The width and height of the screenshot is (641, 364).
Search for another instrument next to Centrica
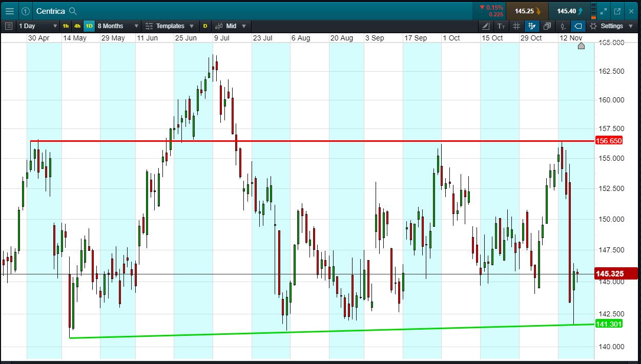pyautogui.click(x=73, y=11)
